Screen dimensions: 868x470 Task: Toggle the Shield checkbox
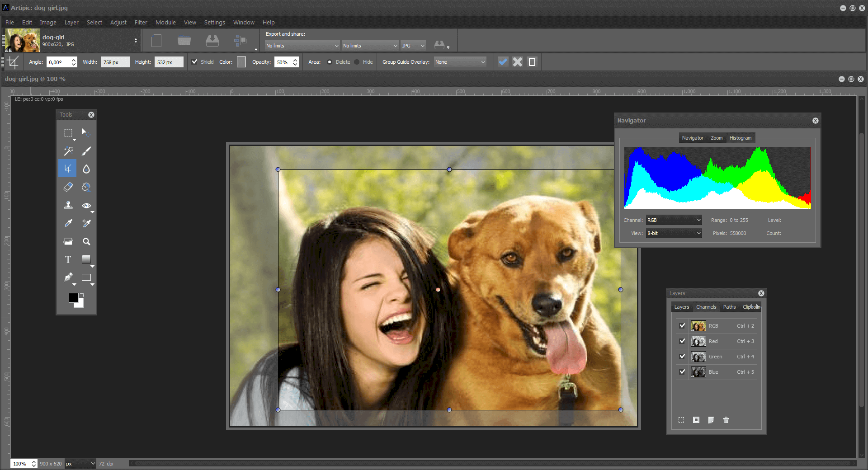pyautogui.click(x=194, y=62)
